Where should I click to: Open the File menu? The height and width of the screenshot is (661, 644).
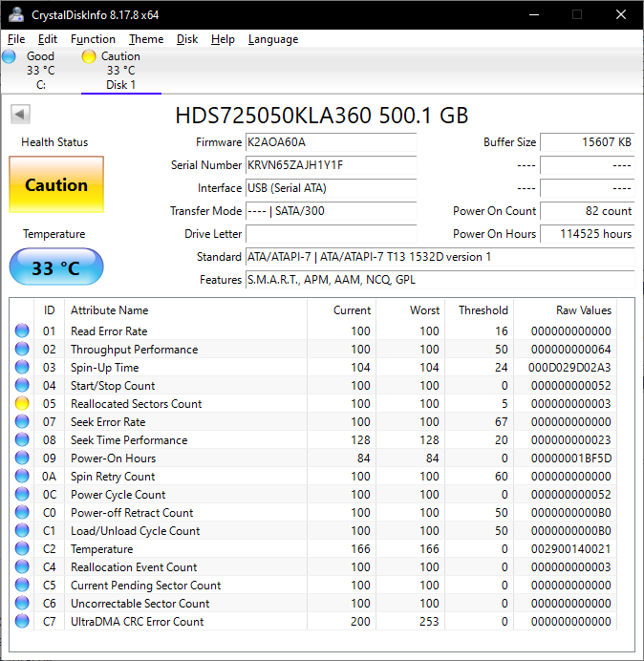click(x=16, y=39)
